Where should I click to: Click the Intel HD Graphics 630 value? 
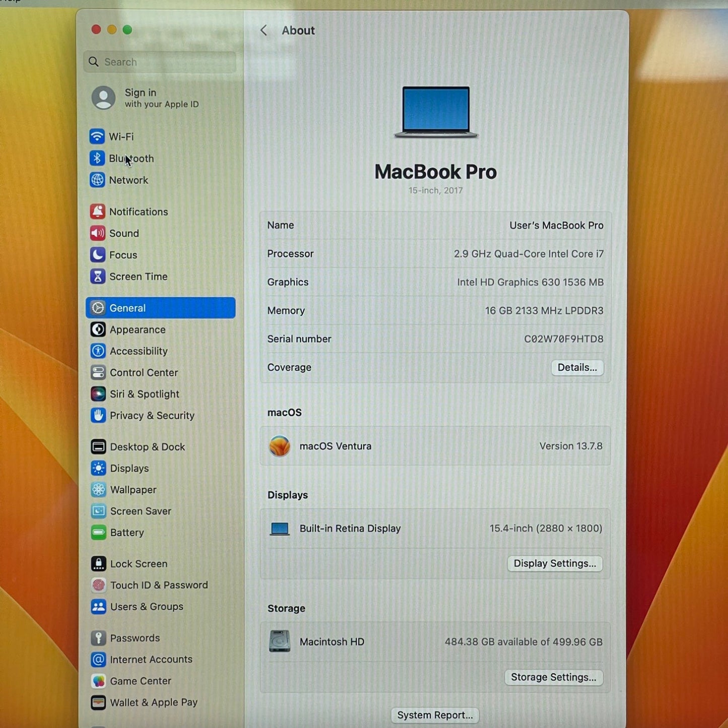[x=530, y=282]
